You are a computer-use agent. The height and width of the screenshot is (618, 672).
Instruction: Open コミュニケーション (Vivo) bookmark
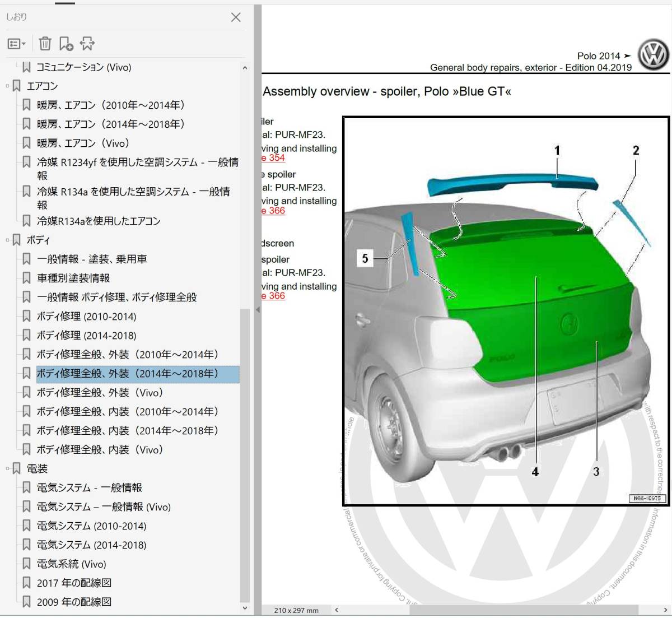84,67
